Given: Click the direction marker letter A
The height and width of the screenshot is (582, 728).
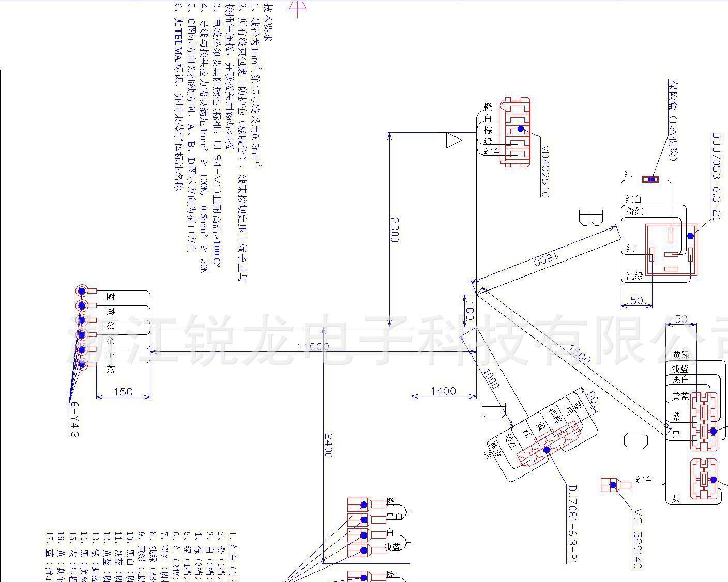Looking at the screenshot, I should pyautogui.click(x=450, y=141).
